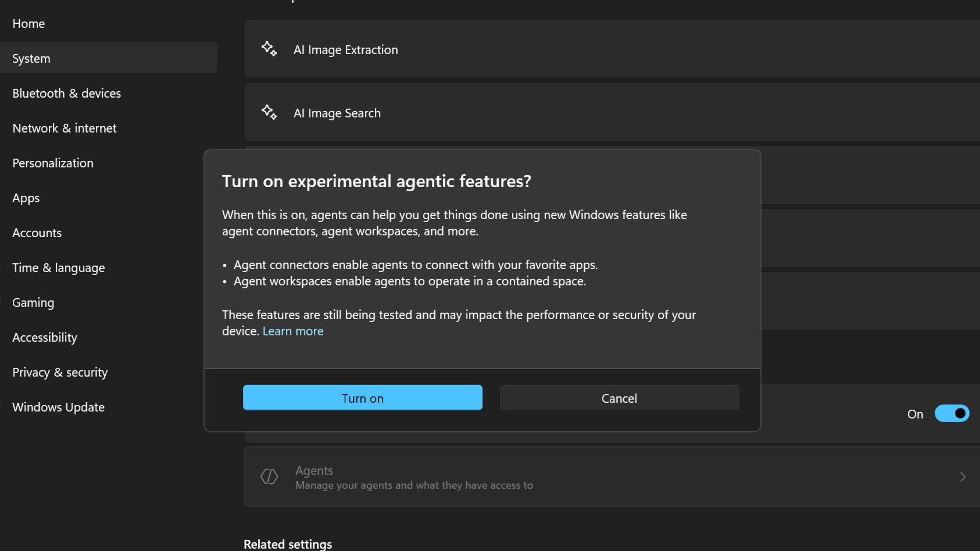Click the AI Image Search sparkle icon
Image resolution: width=980 pixels, height=551 pixels.
pos(269,112)
